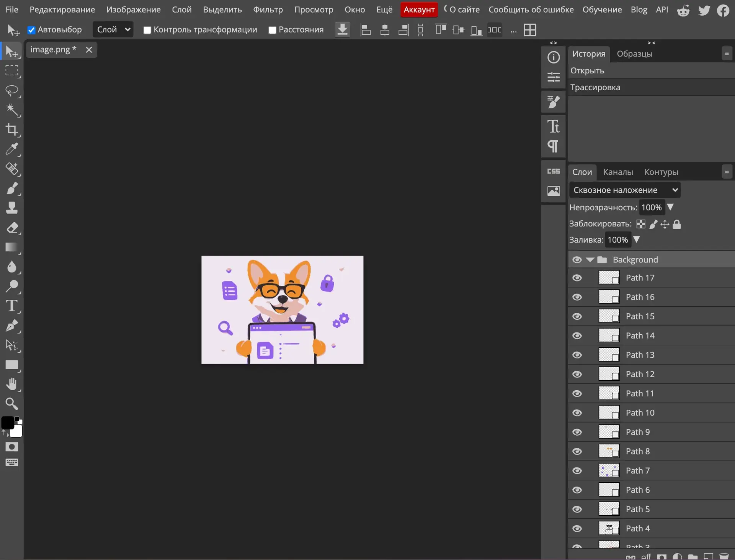Open the Обучение link
The height and width of the screenshot is (560, 735).
(602, 10)
